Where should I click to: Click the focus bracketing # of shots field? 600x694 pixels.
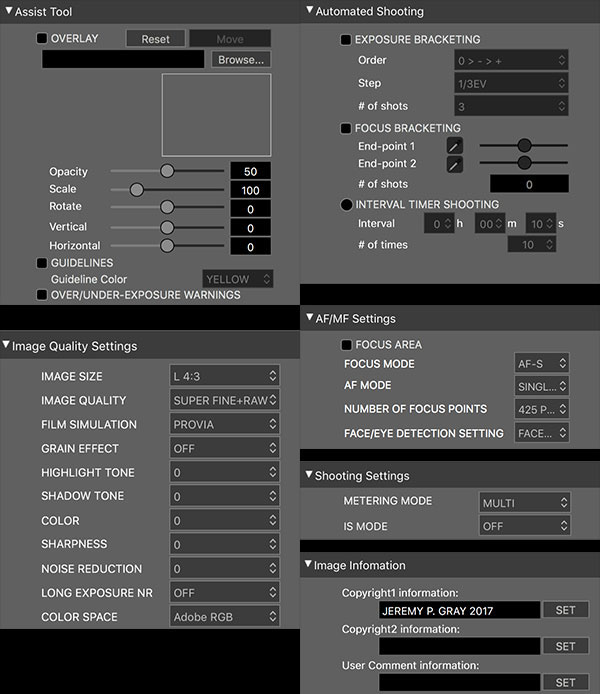529,184
